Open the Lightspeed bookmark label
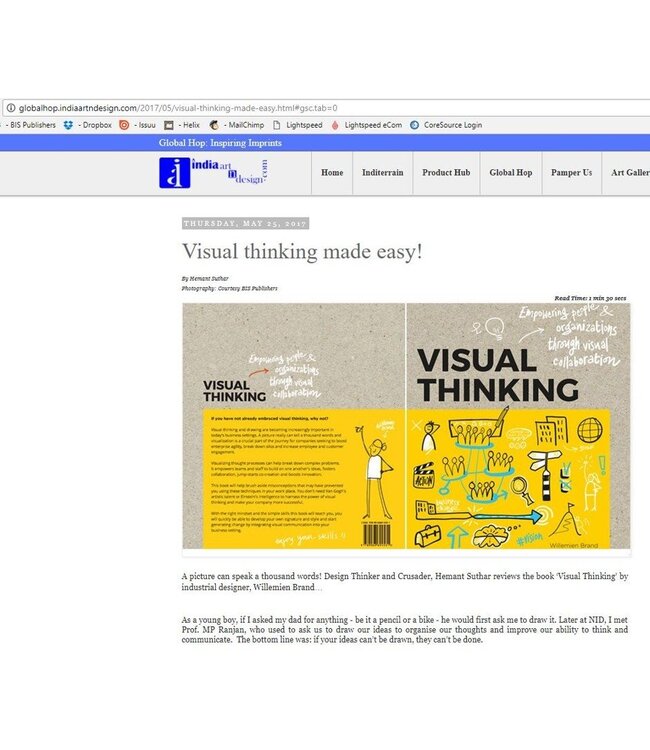 pos(304,125)
